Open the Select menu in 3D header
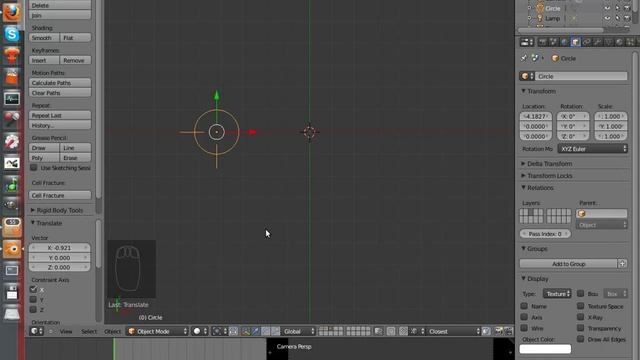The image size is (640, 360). [x=89, y=331]
